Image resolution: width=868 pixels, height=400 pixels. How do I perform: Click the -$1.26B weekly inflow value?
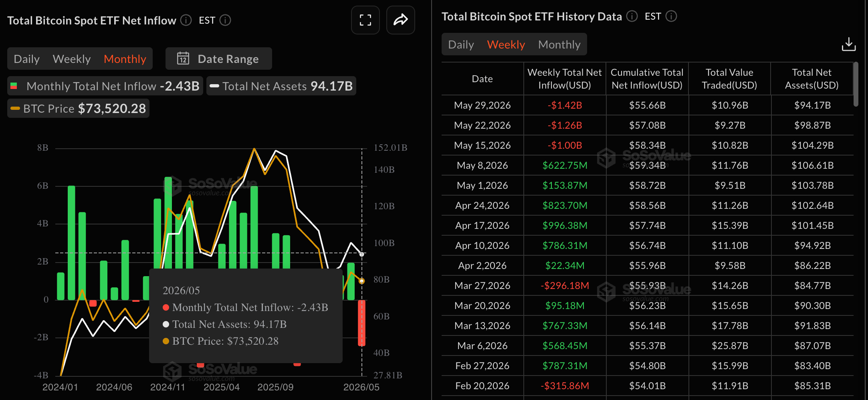(x=565, y=125)
